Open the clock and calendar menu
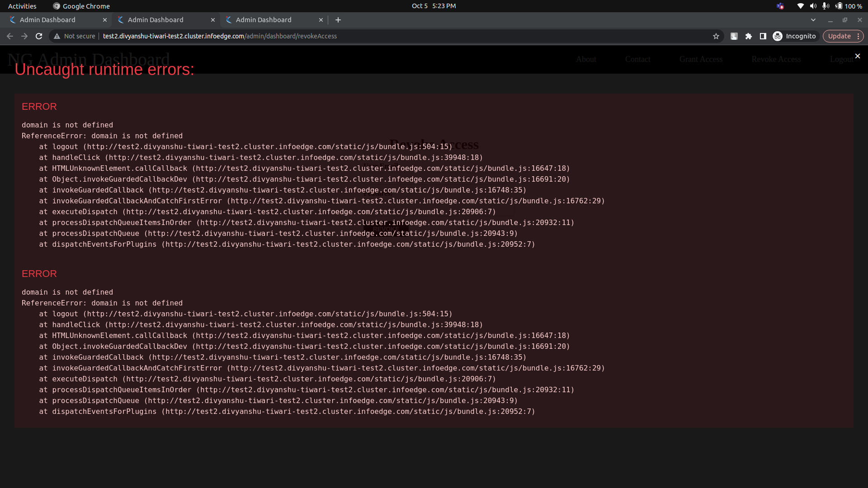 (434, 6)
